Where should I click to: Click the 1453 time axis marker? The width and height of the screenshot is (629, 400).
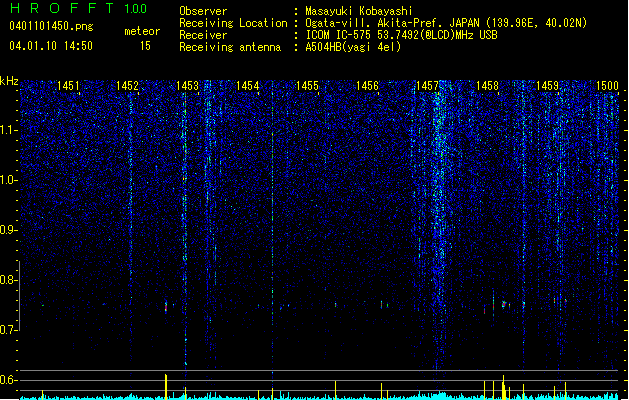(x=187, y=85)
